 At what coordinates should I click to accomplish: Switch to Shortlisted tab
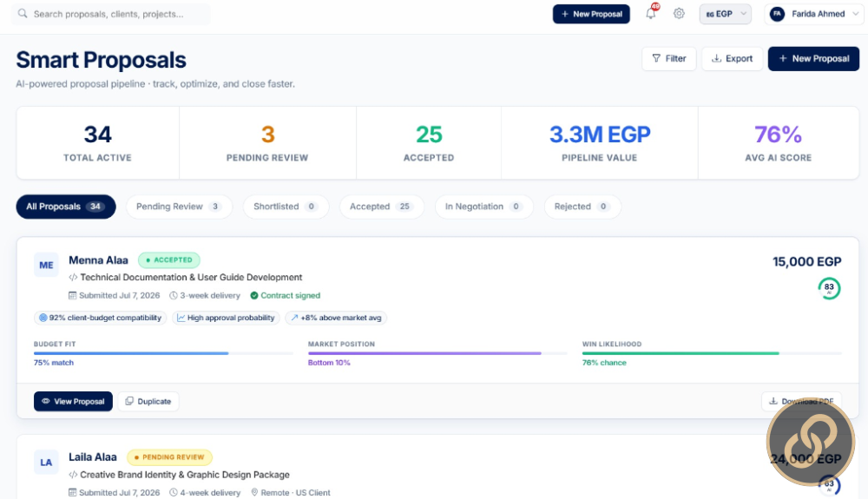point(286,207)
